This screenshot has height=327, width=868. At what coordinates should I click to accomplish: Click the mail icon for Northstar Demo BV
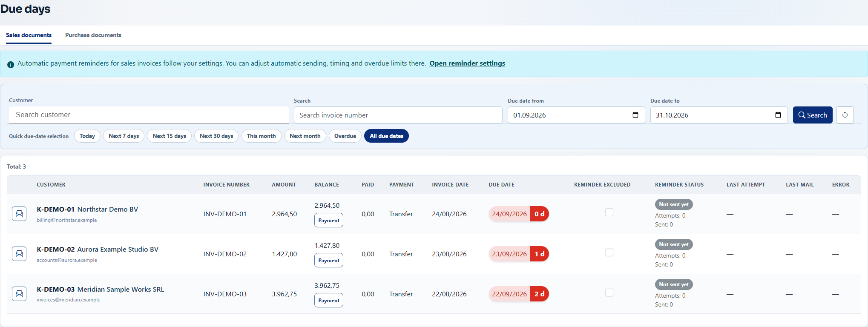pos(19,214)
